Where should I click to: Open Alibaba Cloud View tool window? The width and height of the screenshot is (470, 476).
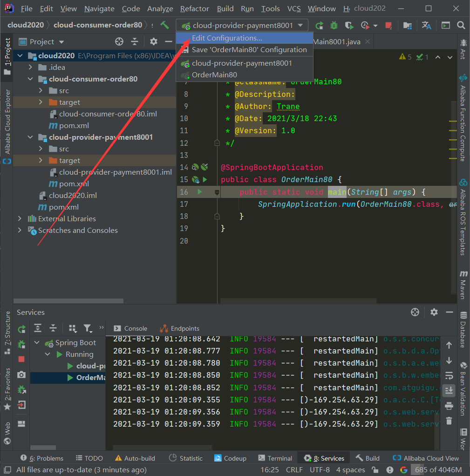click(426, 458)
